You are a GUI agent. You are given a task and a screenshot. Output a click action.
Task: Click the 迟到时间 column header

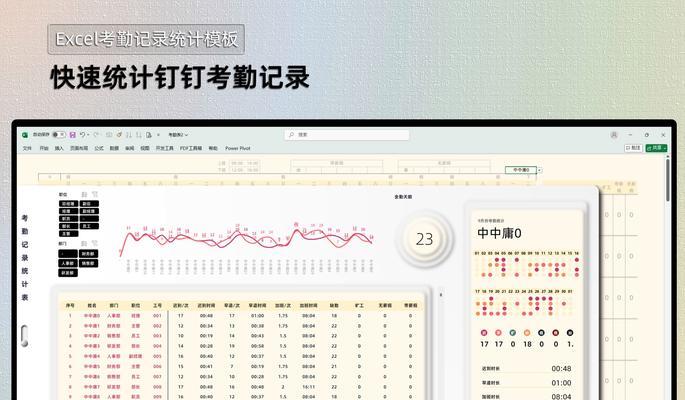(206, 306)
